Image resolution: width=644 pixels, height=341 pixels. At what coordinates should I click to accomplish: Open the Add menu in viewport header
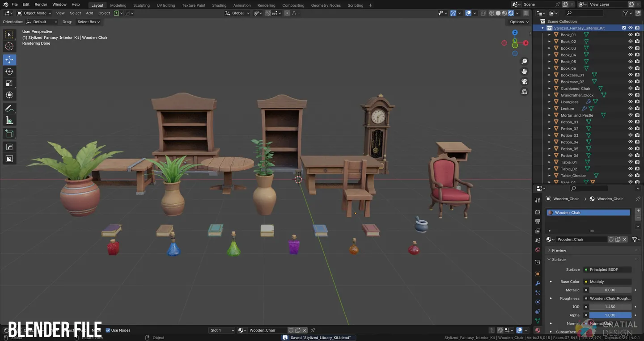[89, 13]
